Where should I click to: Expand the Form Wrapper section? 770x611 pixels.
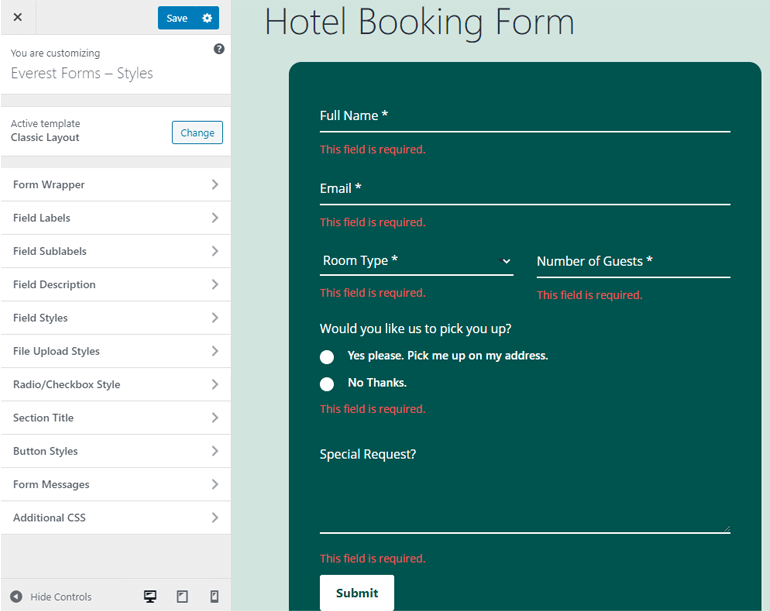[x=115, y=185]
